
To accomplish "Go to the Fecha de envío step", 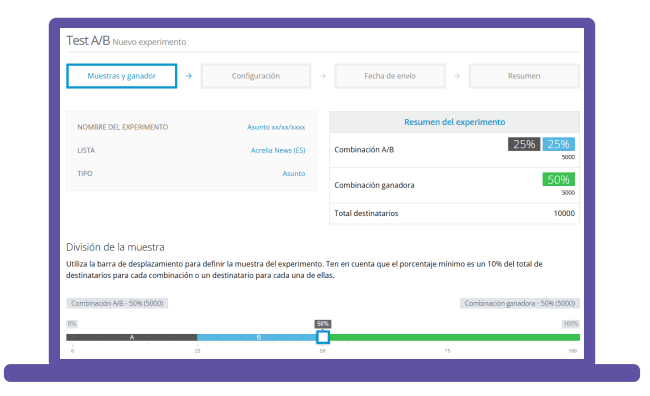I will point(390,76).
